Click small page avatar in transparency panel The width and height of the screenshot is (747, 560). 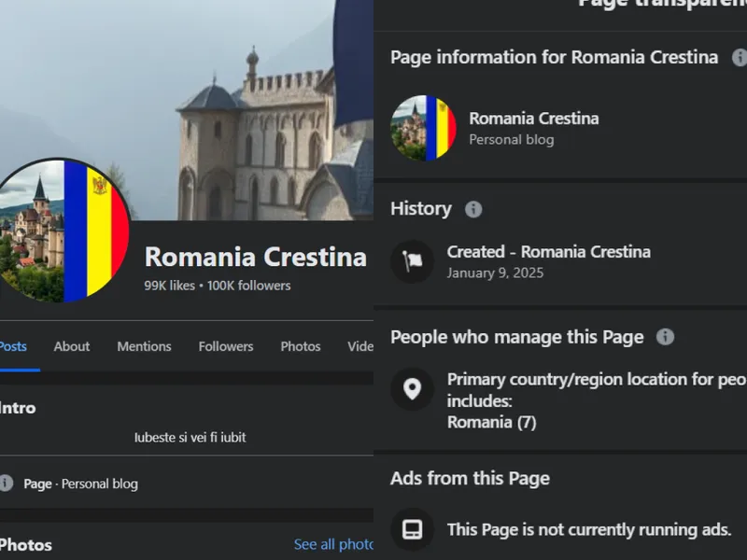(x=423, y=128)
